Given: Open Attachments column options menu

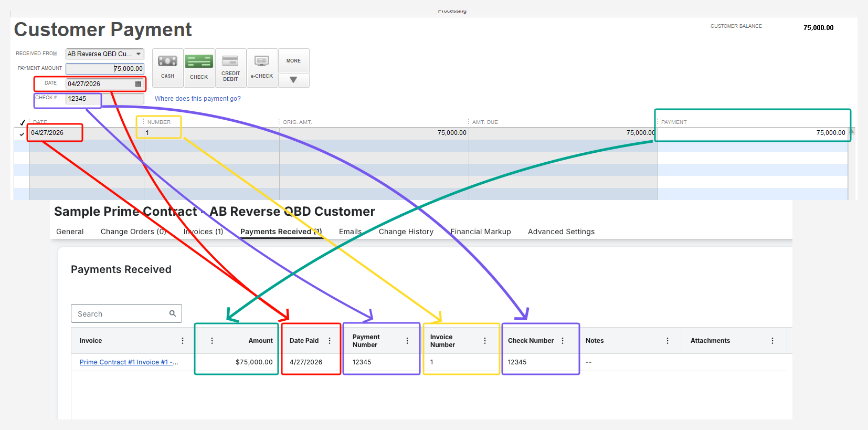Looking at the screenshot, I should pos(772,341).
